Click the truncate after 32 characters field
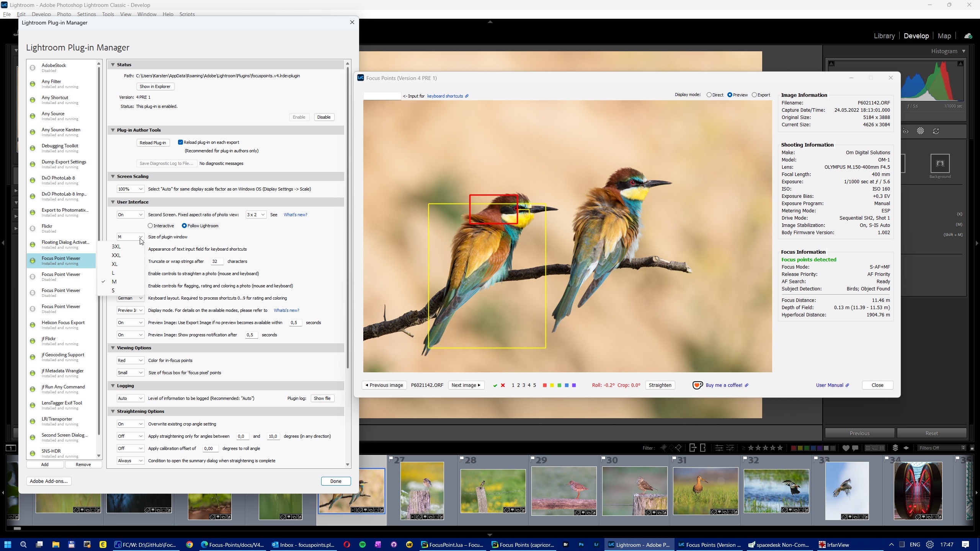Viewport: 980px width, 551px height. [217, 261]
